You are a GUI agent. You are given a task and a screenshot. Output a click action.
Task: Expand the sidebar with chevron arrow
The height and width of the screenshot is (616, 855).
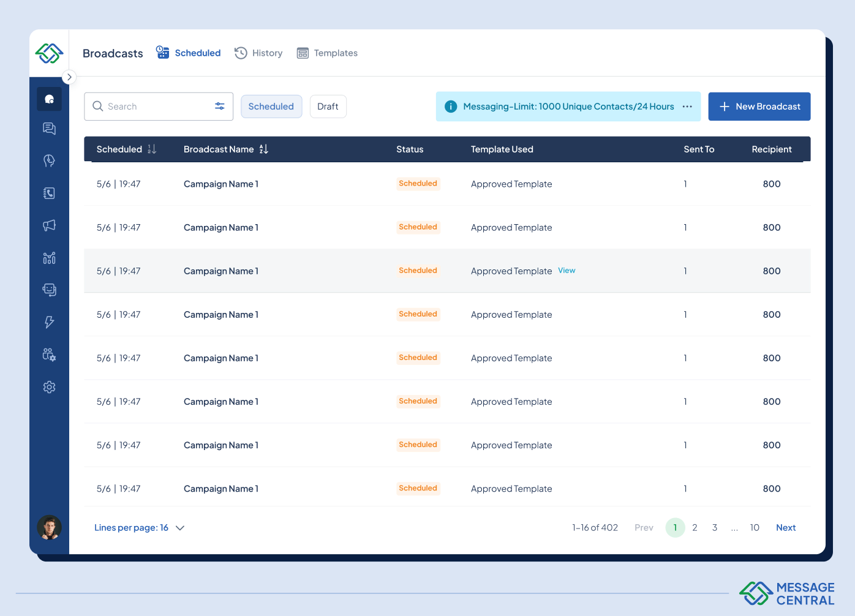point(69,77)
